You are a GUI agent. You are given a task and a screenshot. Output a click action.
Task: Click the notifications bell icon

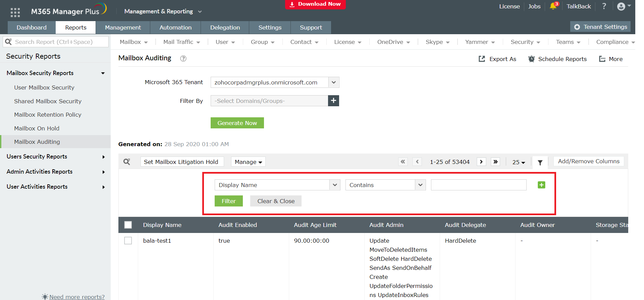point(553,6)
